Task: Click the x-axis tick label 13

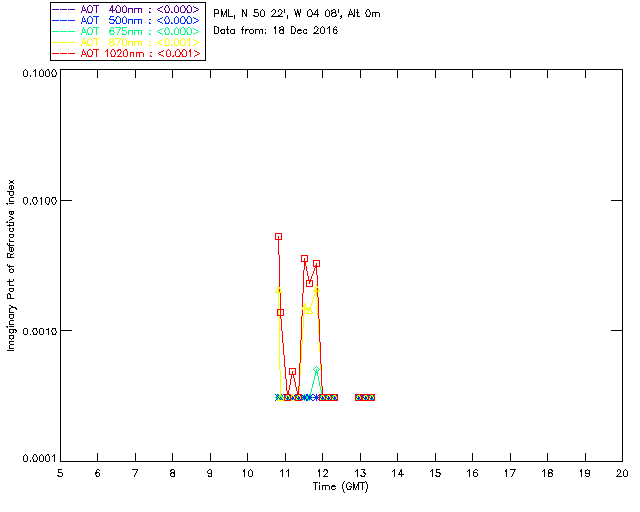Action: pos(360,473)
